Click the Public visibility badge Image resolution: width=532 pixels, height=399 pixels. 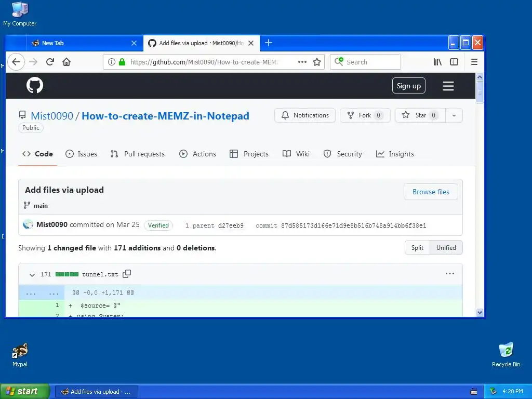click(x=31, y=128)
